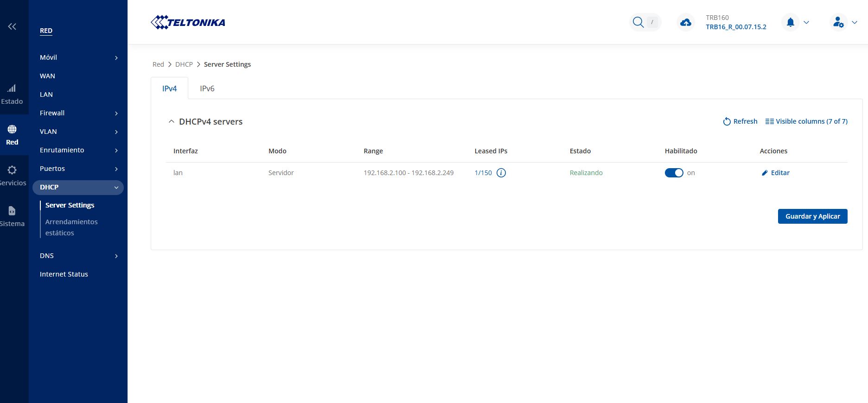The height and width of the screenshot is (403, 868).
Task: Show leased IPs info icon
Action: [501, 173]
